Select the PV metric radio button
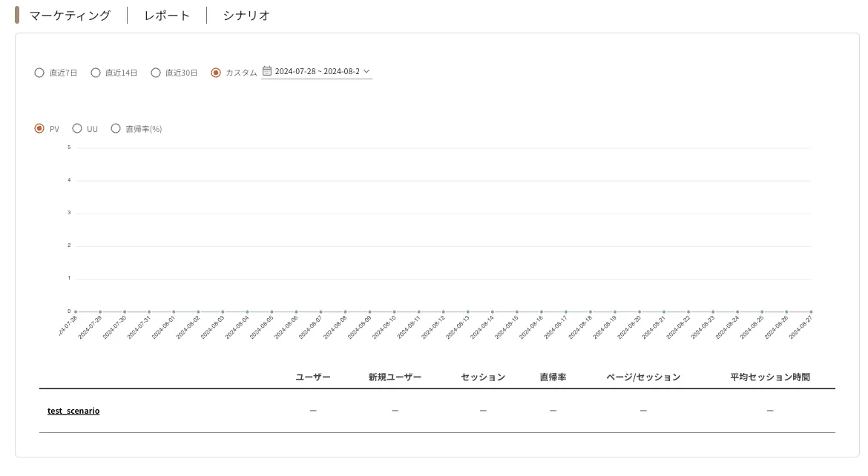The height and width of the screenshot is (476, 868). pos(39,128)
